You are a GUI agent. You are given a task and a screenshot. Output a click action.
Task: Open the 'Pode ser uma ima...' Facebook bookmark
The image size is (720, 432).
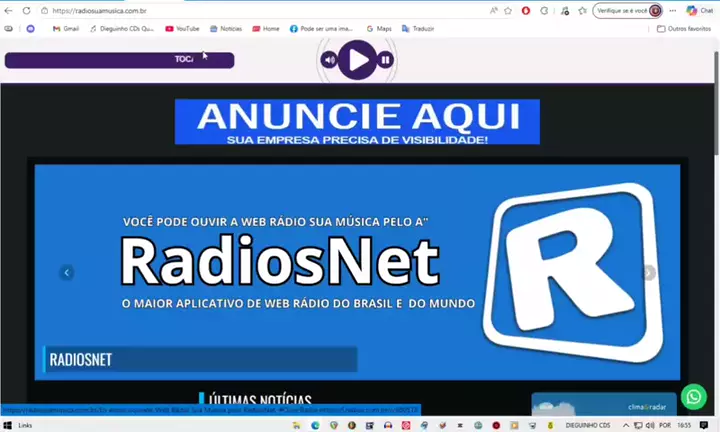(x=321, y=28)
